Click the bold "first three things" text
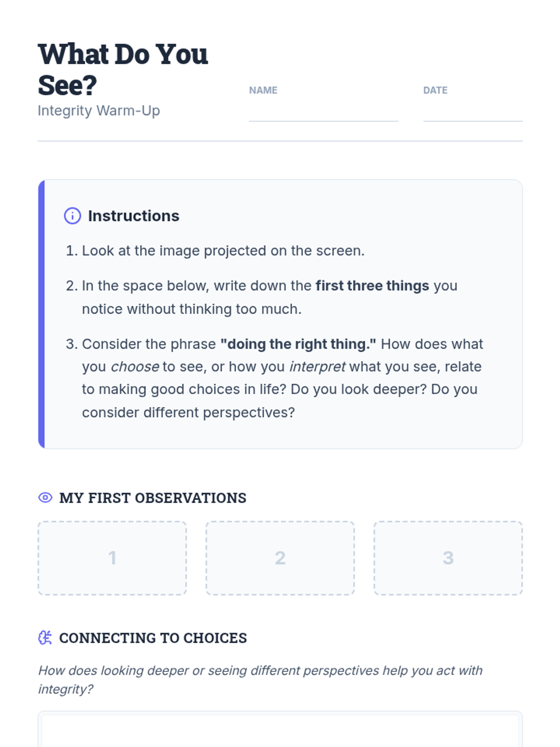560x747 pixels. click(372, 286)
